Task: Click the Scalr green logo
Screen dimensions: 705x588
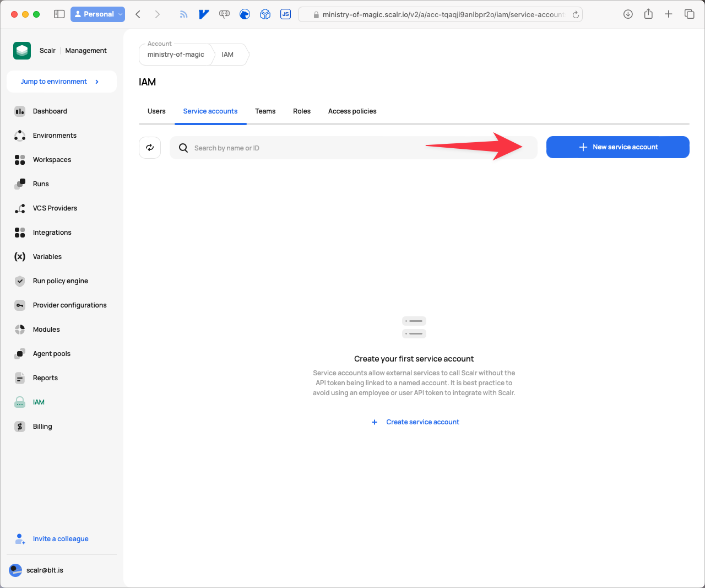Action: pos(22,51)
